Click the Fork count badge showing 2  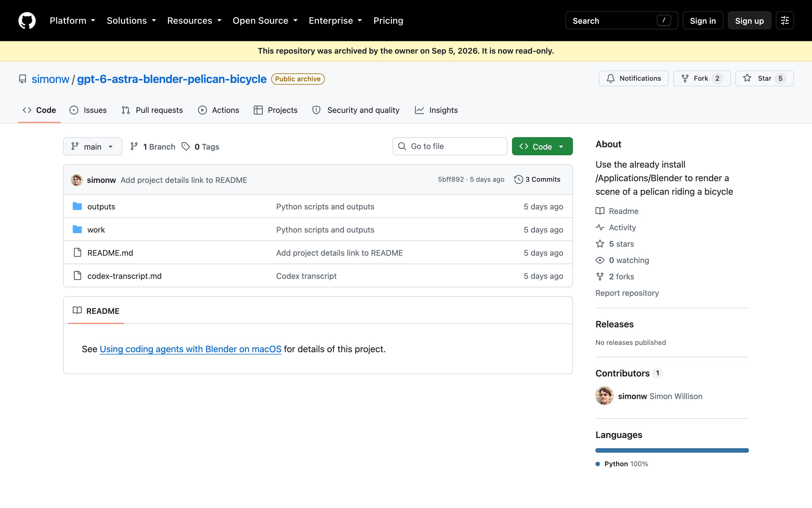[717, 78]
